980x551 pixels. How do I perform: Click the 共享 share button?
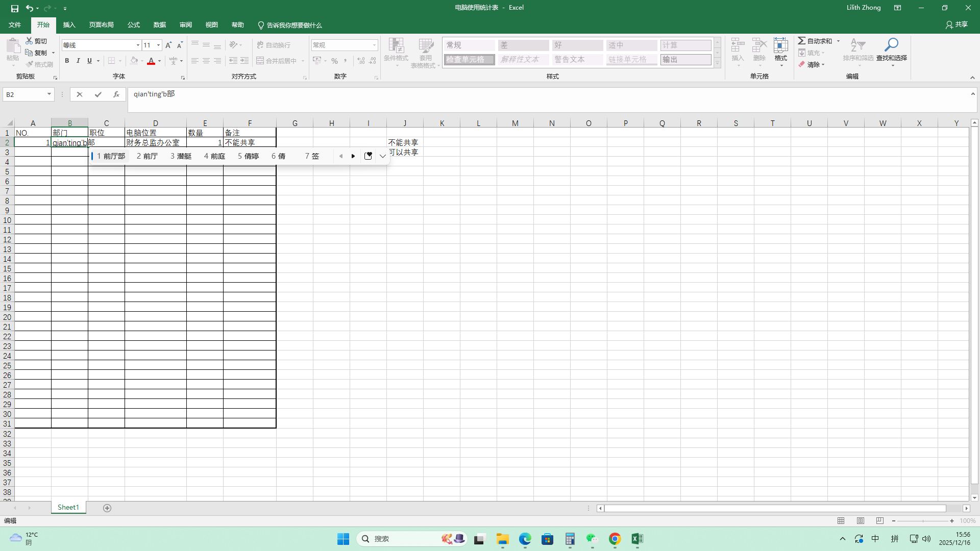957,24
